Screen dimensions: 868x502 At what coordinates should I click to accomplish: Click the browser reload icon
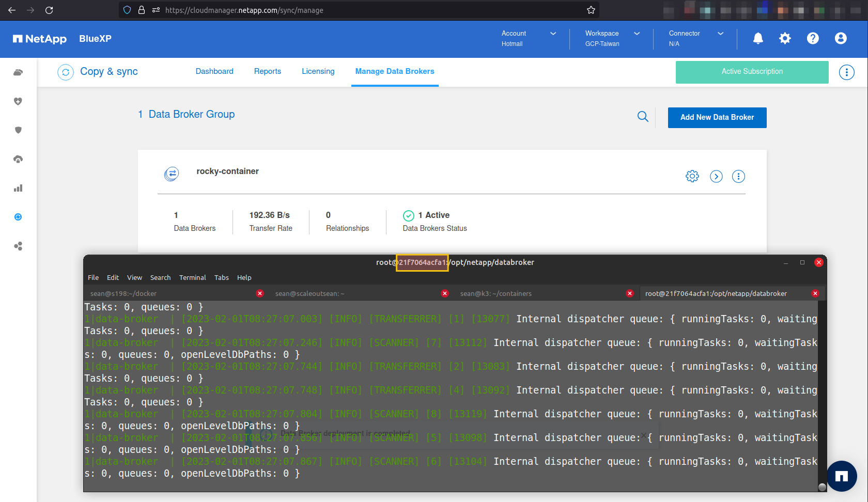click(x=49, y=10)
